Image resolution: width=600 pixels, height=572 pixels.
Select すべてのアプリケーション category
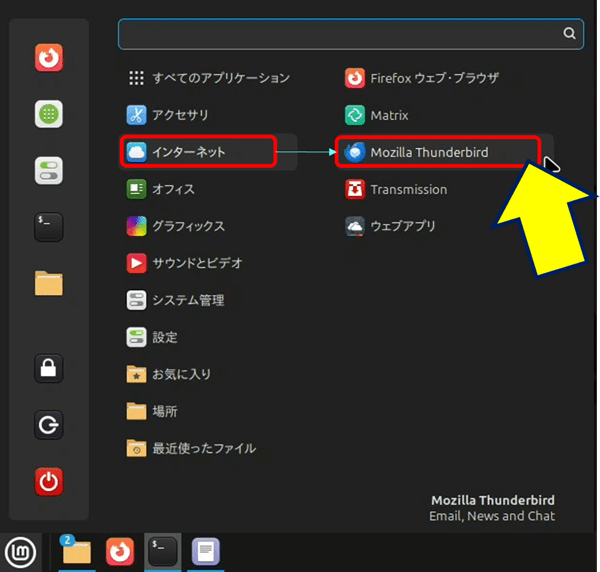pos(209,78)
